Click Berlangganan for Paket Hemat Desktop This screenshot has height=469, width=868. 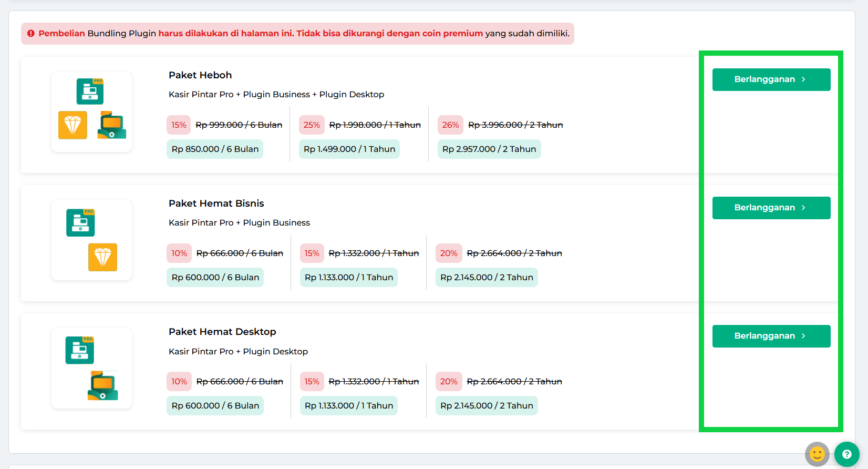(771, 336)
